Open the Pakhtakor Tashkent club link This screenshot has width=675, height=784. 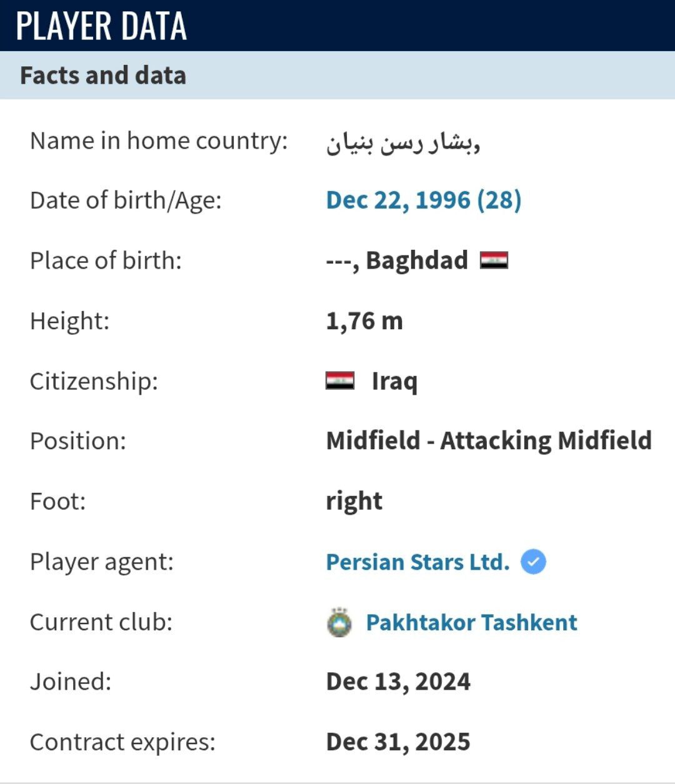tap(471, 622)
